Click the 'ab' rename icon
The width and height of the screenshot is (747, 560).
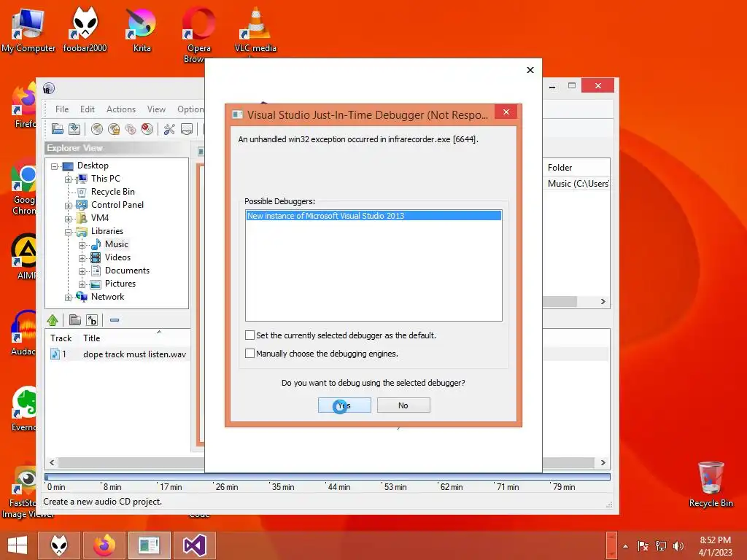(x=92, y=320)
